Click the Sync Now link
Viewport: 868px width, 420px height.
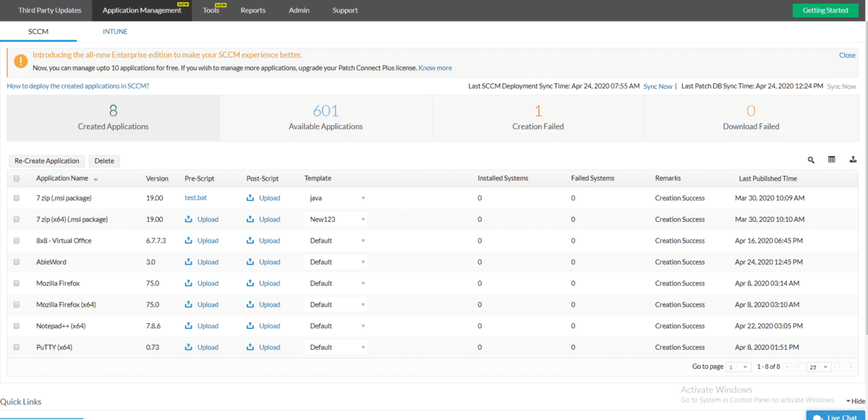pyautogui.click(x=658, y=86)
